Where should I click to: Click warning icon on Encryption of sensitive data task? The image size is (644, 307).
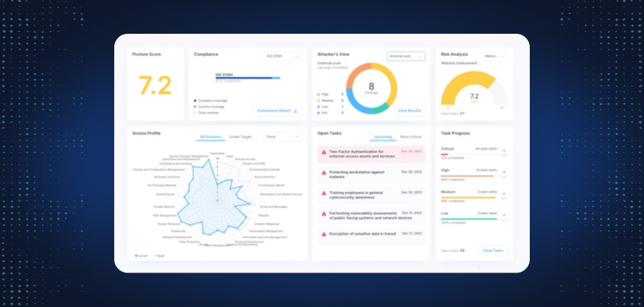323,234
